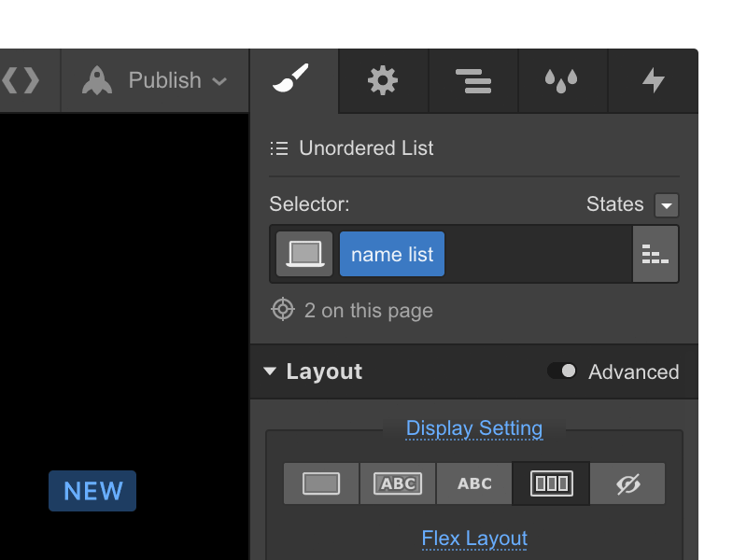Select the 'name list' selector tag
Image resolution: width=747 pixels, height=560 pixels.
click(391, 253)
